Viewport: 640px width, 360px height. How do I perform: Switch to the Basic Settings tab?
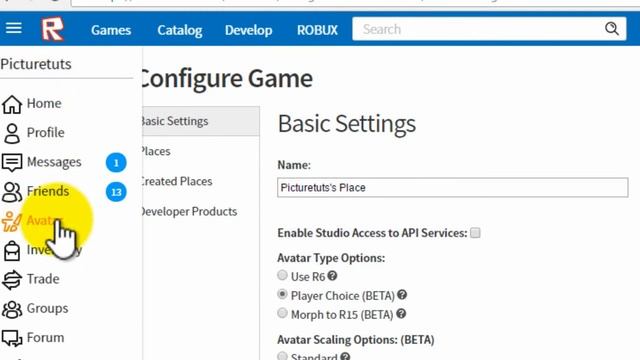click(x=201, y=121)
